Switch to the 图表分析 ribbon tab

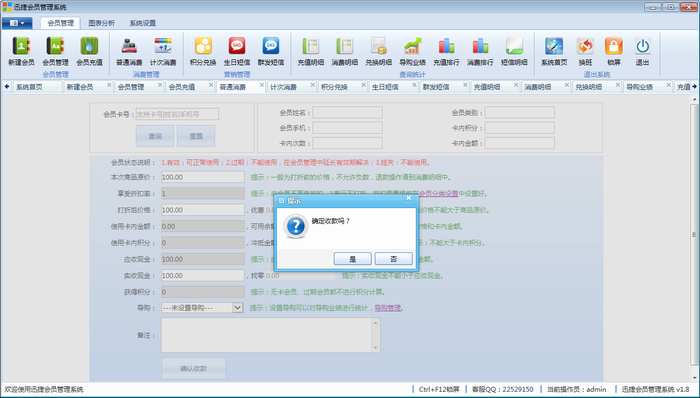click(101, 23)
